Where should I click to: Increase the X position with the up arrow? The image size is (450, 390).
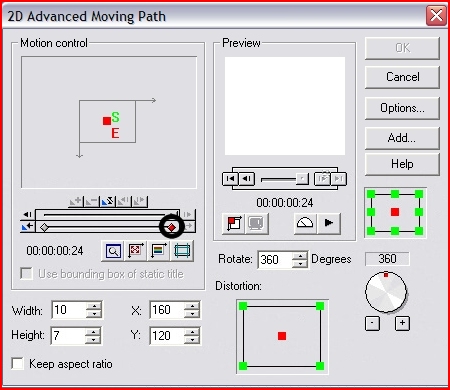193,306
